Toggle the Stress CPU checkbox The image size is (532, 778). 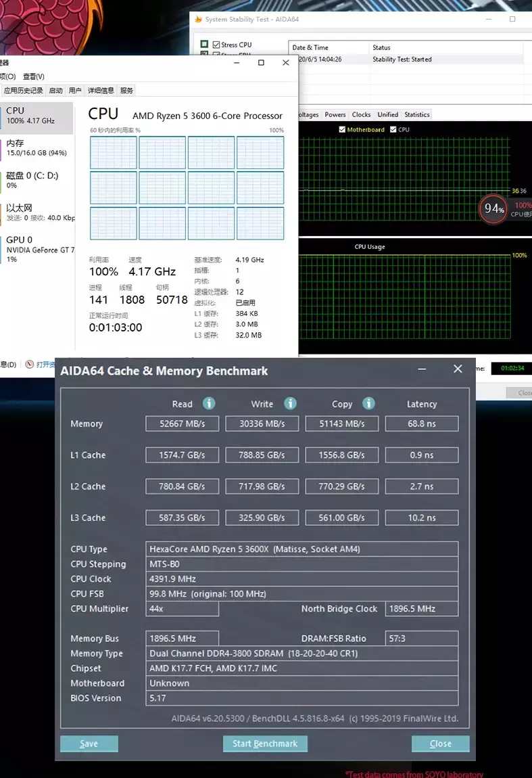(x=216, y=45)
